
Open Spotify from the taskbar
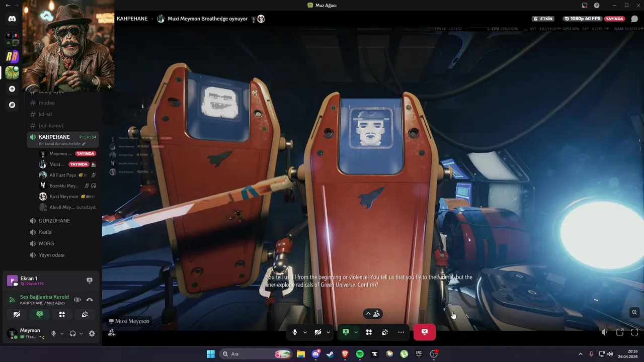click(360, 354)
